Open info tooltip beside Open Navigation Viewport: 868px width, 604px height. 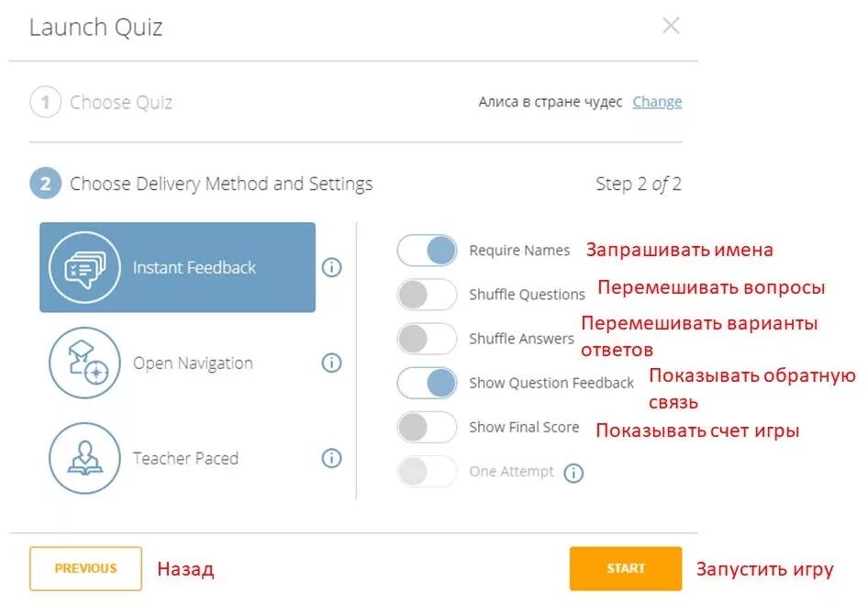click(x=332, y=363)
